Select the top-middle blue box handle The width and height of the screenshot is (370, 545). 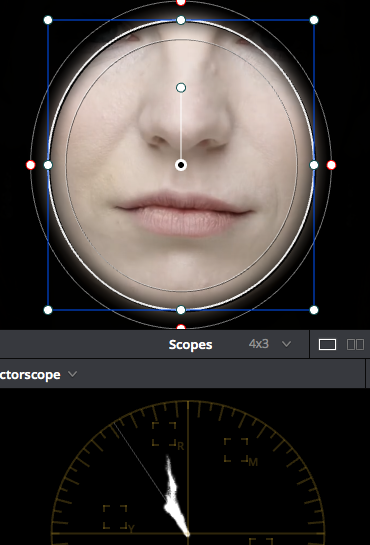pos(181,20)
